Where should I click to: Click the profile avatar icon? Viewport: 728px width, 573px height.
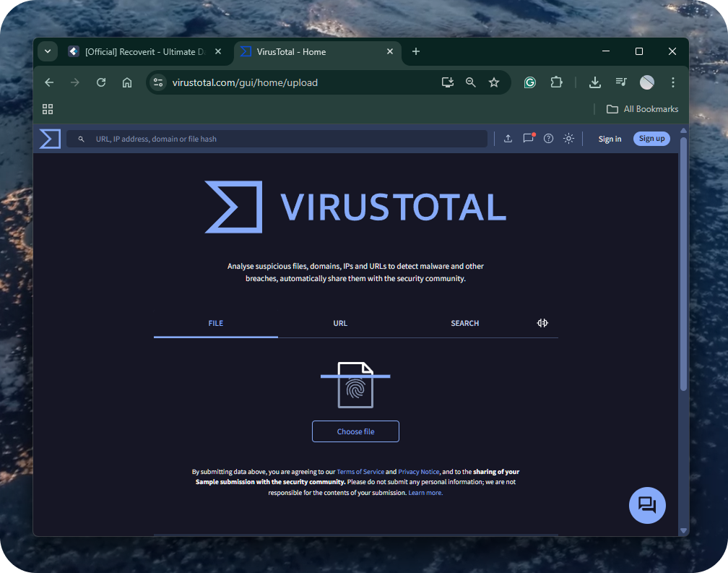(647, 82)
